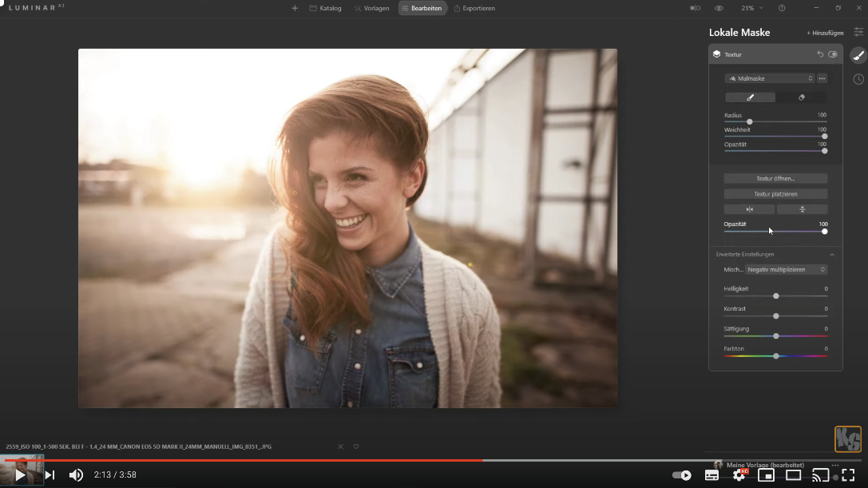The height and width of the screenshot is (488, 868).
Task: Click the plus icon to add photos
Action: 295,8
